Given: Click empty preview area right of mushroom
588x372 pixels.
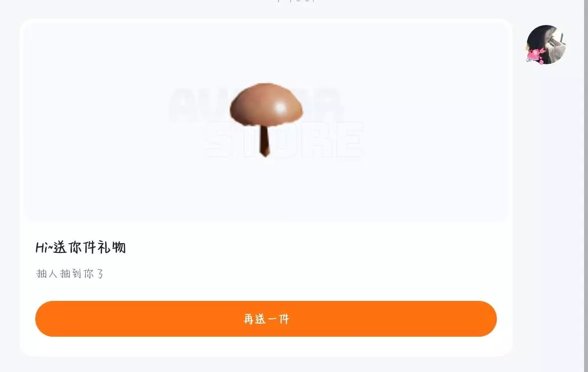Looking at the screenshot, I should pos(436,123).
